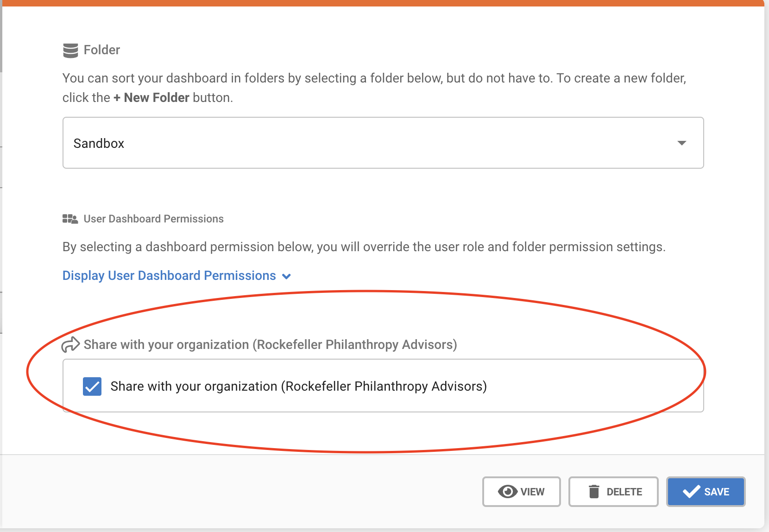Image resolution: width=769 pixels, height=532 pixels.
Task: Open the Sandbox folder dropdown
Action: tap(383, 143)
